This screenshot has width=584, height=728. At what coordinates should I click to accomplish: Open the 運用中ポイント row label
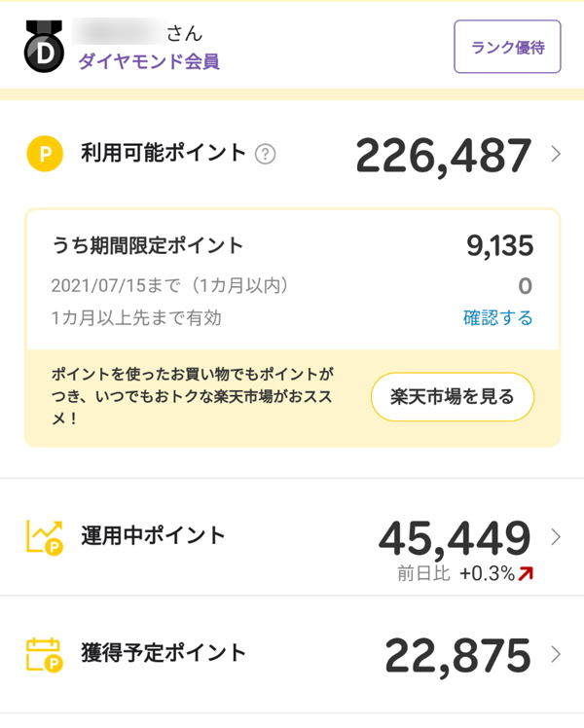pos(153,535)
